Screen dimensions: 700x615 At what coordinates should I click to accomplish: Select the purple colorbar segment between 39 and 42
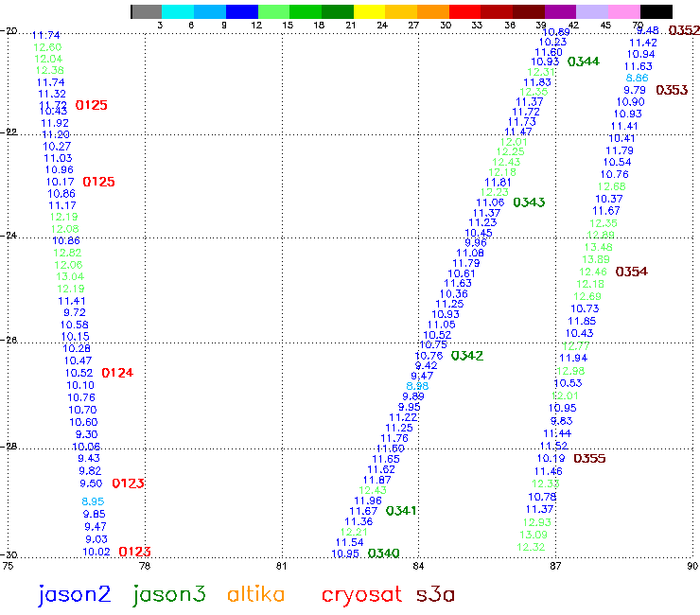[x=561, y=11]
